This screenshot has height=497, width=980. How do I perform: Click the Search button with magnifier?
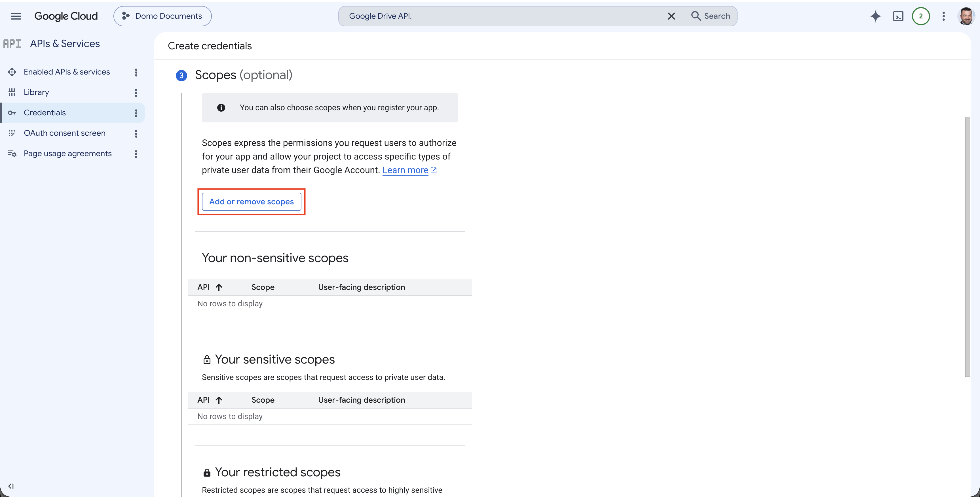click(711, 16)
